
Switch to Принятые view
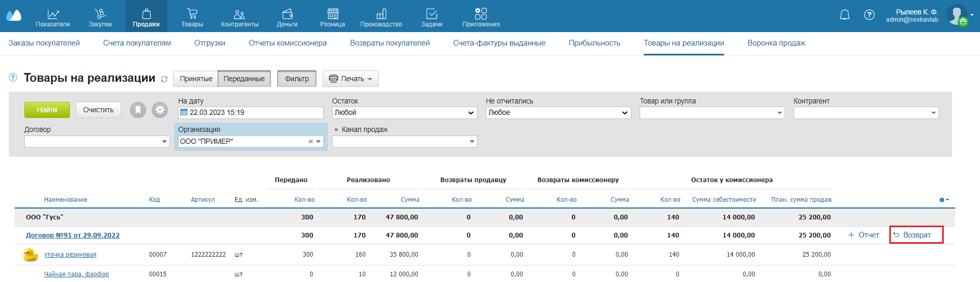click(x=196, y=79)
